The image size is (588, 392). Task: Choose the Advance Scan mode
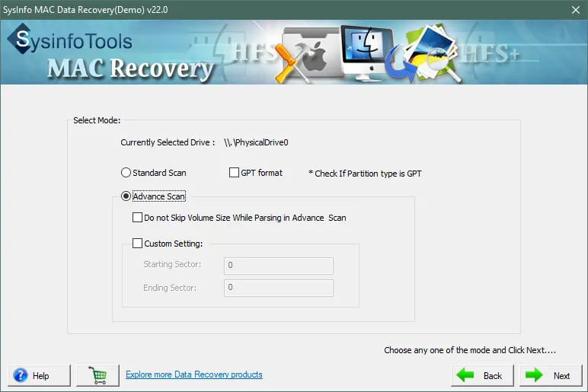(126, 196)
